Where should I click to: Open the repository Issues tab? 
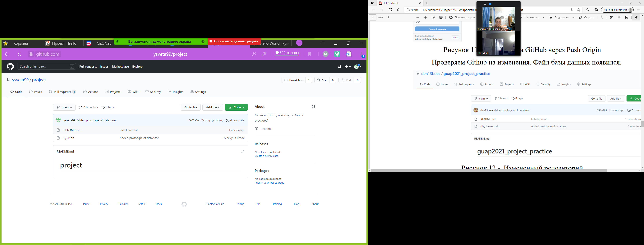click(35, 92)
